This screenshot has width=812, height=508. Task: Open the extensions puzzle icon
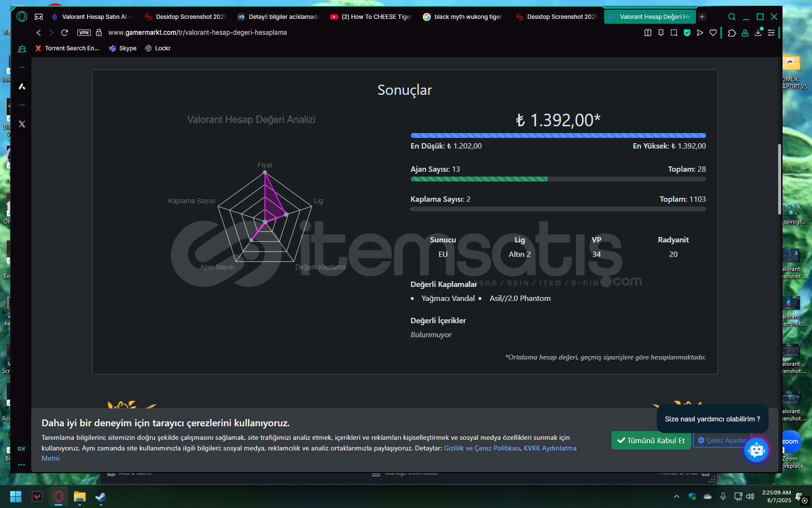(732, 32)
